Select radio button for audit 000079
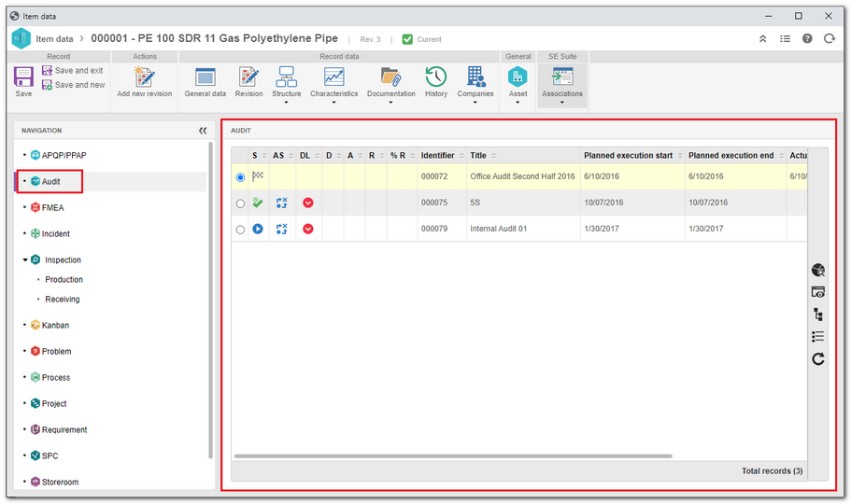Viewport: 851px width, 504px height. tap(240, 230)
